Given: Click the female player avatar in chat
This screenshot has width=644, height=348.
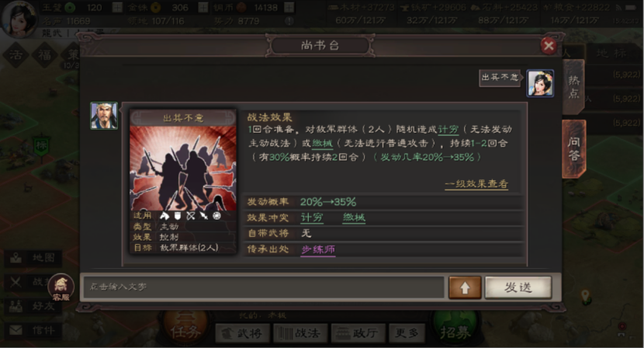Looking at the screenshot, I should click(540, 83).
